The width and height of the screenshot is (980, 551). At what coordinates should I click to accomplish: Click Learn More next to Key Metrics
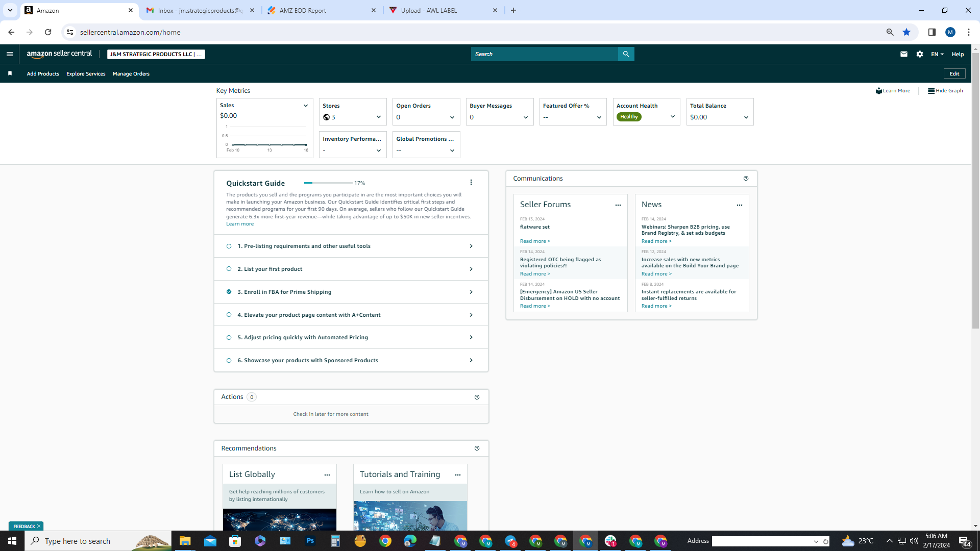point(893,91)
